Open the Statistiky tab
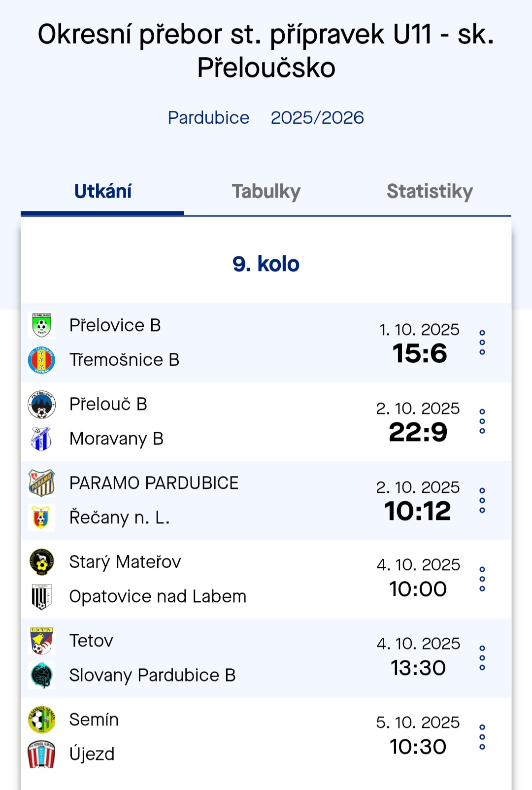Screen dimensions: 532x790 click(x=430, y=191)
